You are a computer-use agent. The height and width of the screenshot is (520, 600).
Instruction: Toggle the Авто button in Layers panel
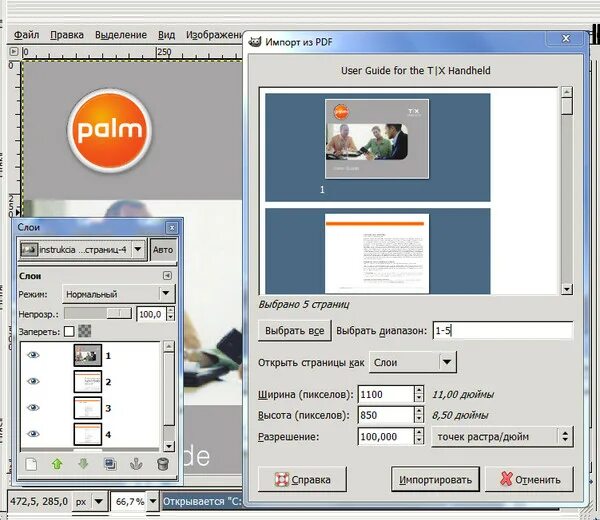click(x=163, y=250)
